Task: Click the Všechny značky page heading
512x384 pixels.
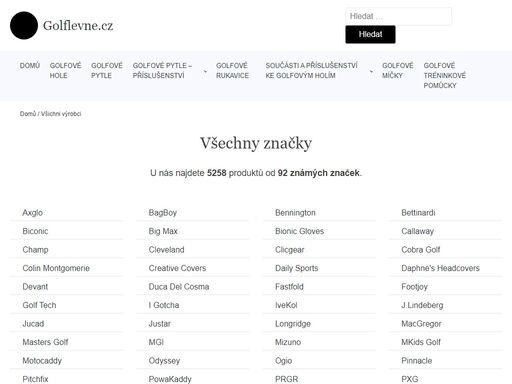Action: pos(256,144)
